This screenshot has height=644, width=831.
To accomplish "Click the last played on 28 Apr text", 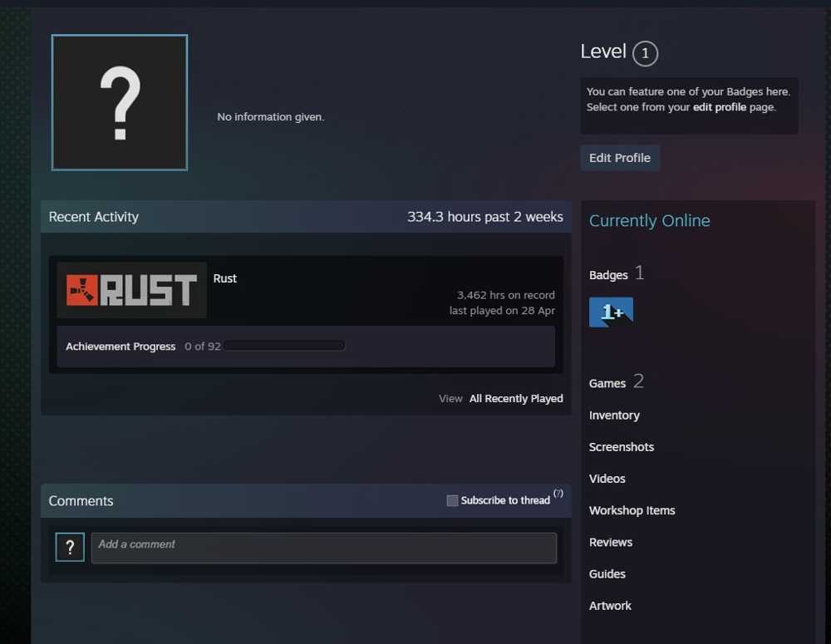I will 502,311.
